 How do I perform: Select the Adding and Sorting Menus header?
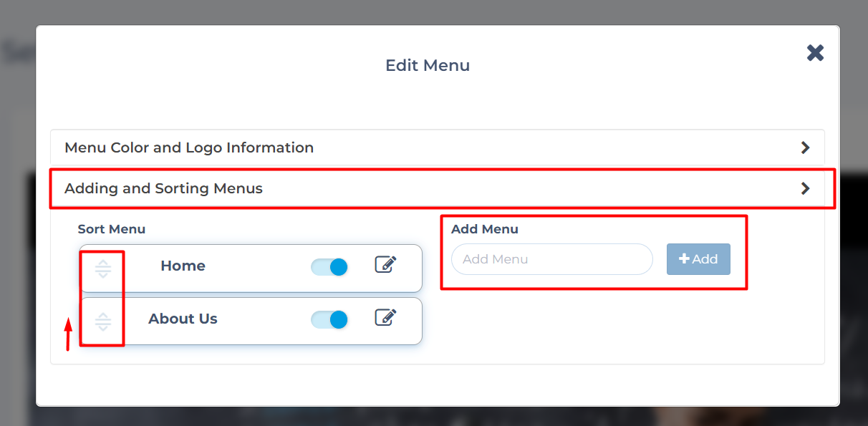pyautogui.click(x=163, y=188)
